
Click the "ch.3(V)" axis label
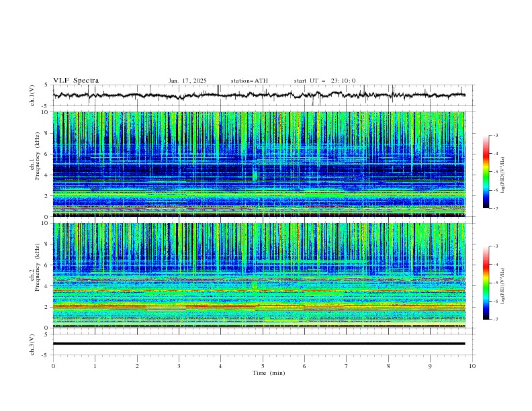click(x=32, y=345)
